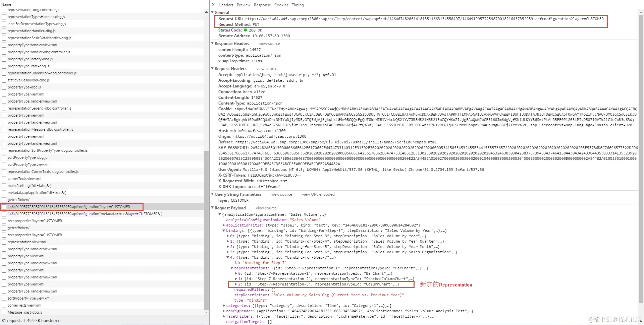
Task: Select main.flsettings?dt=false request
Action: pyautogui.click(x=102, y=186)
